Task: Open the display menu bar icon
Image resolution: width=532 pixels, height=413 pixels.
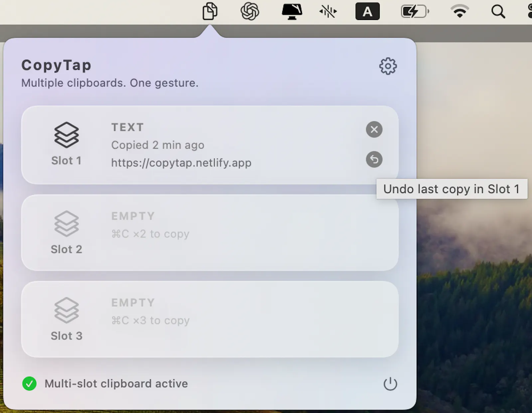Action: tap(292, 12)
